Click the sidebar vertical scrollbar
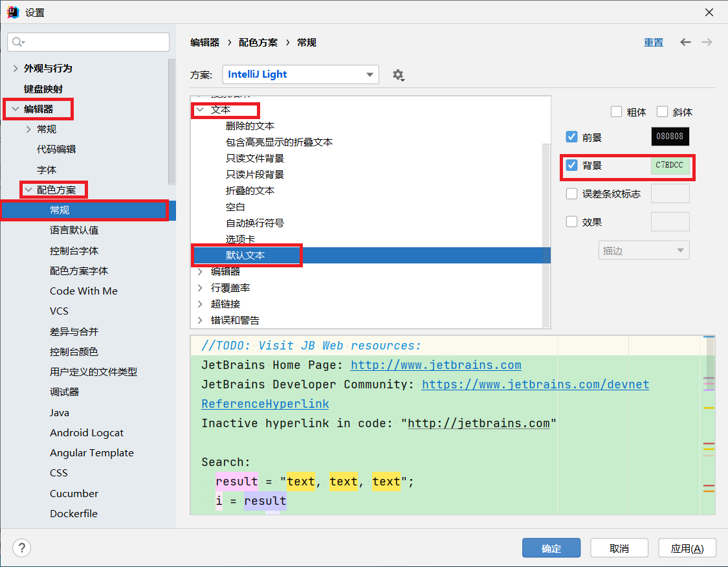 point(171,122)
